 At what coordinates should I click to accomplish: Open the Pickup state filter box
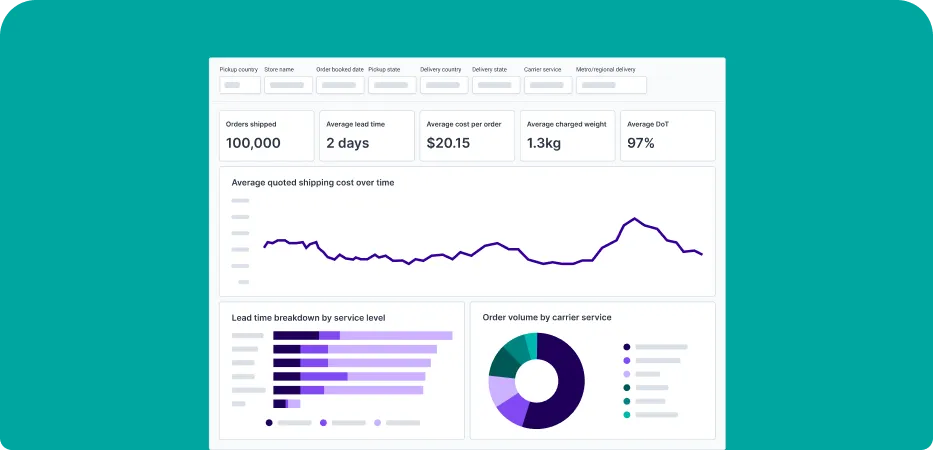point(392,85)
